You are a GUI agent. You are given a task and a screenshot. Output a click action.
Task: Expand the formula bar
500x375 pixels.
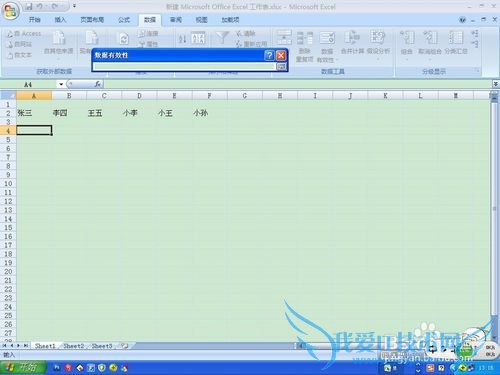(495, 84)
